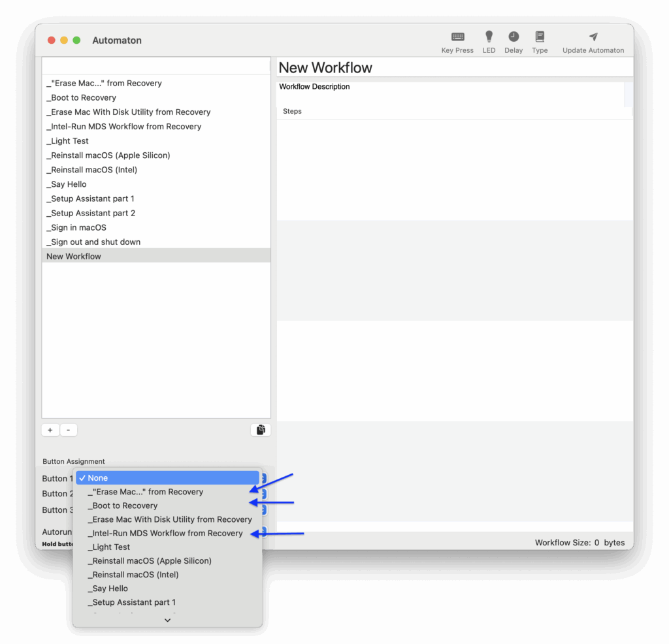Add a workflow with plus button

tap(50, 430)
